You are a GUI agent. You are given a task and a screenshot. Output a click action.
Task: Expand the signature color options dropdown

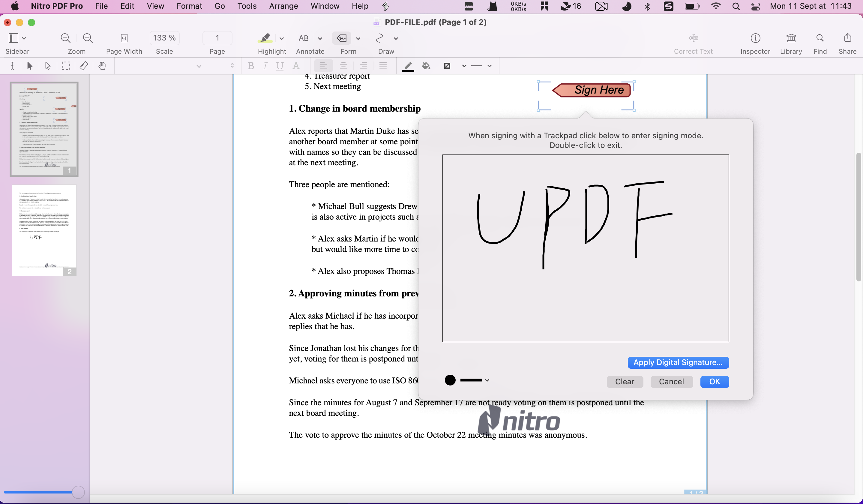pos(487,380)
